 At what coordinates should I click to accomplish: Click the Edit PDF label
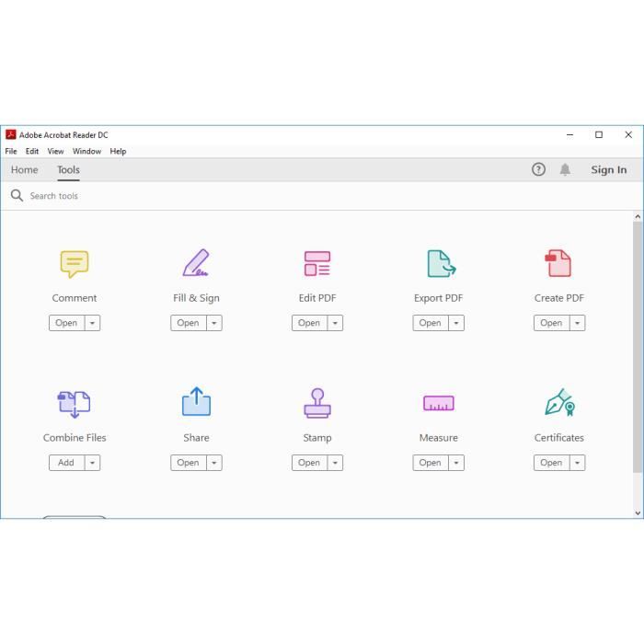coord(317,298)
